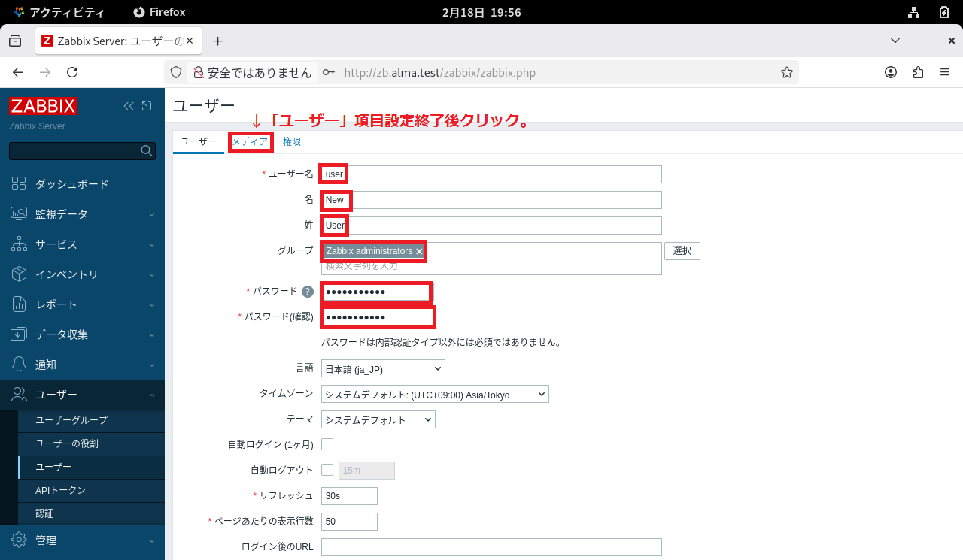This screenshot has width=963, height=560.
Task: Expand the データ収集 menu
Action: [x=152, y=334]
